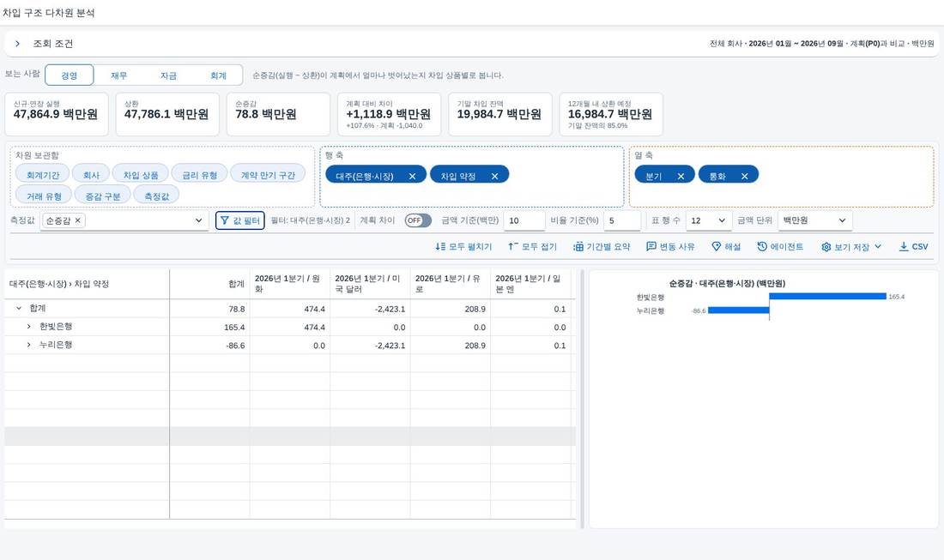Click 2026년 1분기 / 미국 달러 header
Viewport: 944px width, 560px height.
[x=370, y=284]
